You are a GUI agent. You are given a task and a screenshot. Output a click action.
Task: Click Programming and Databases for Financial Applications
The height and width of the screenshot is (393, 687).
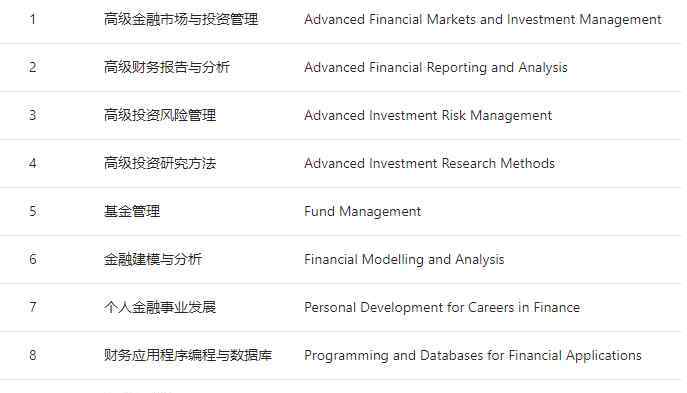click(473, 355)
